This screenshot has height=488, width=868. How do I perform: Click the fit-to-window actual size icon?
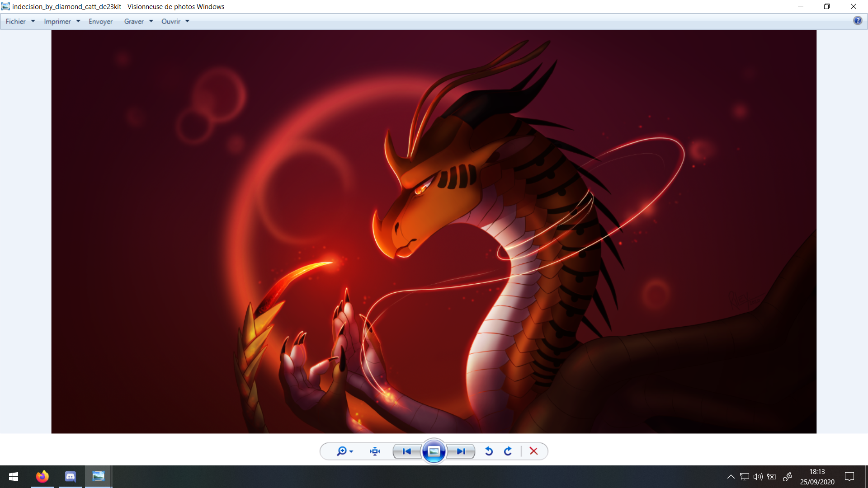(375, 451)
